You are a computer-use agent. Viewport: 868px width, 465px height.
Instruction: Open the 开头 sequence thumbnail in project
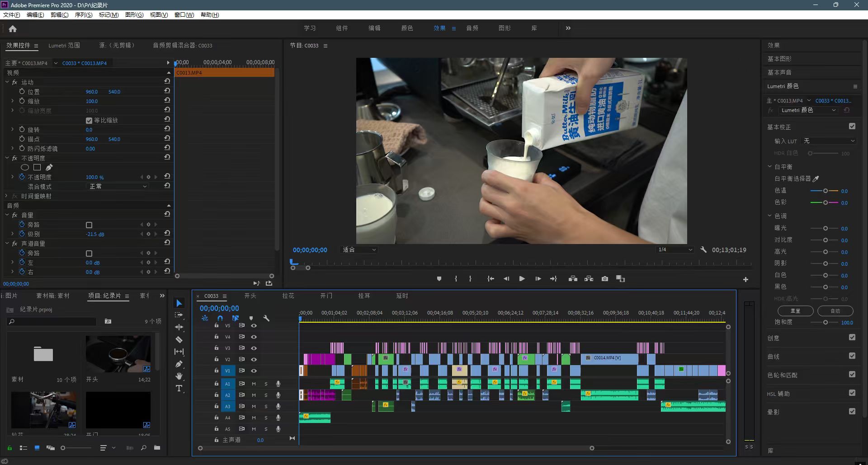click(118, 354)
